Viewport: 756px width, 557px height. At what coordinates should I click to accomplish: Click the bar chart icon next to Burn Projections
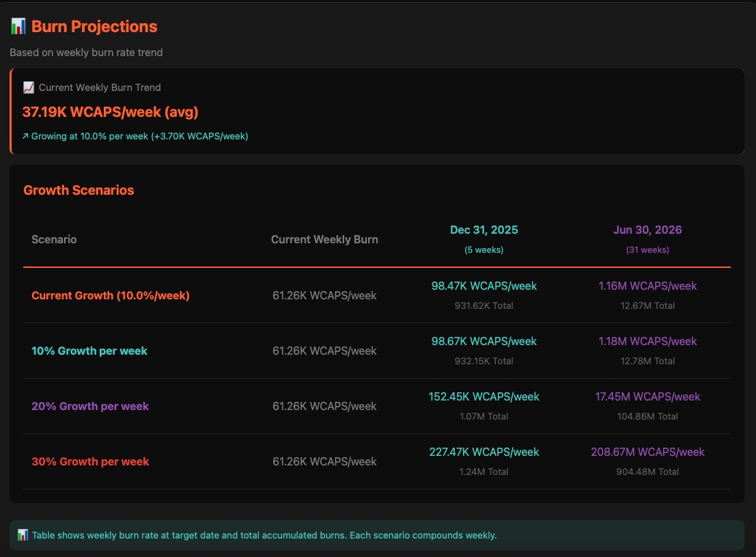coord(17,25)
